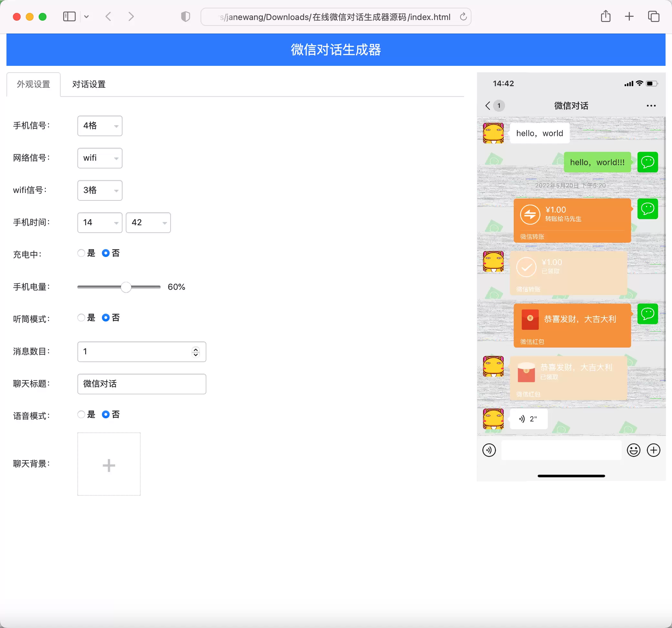Click the cat avatar beside hello, world
Image resolution: width=672 pixels, height=628 pixels.
pyautogui.click(x=493, y=133)
